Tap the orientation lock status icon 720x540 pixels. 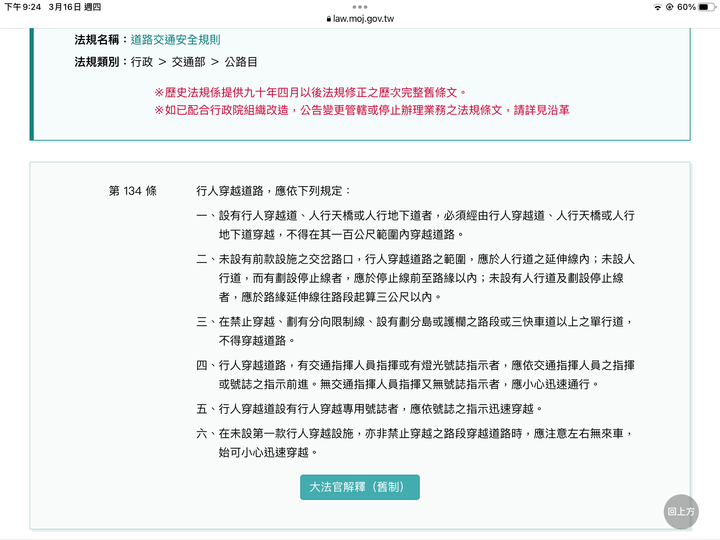[669, 7]
